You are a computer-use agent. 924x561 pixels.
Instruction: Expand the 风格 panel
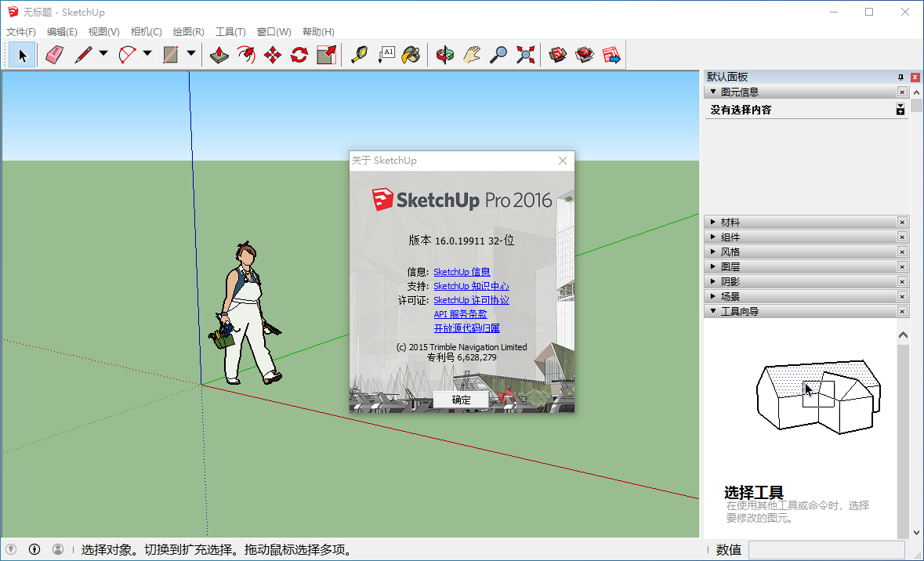pyautogui.click(x=713, y=252)
